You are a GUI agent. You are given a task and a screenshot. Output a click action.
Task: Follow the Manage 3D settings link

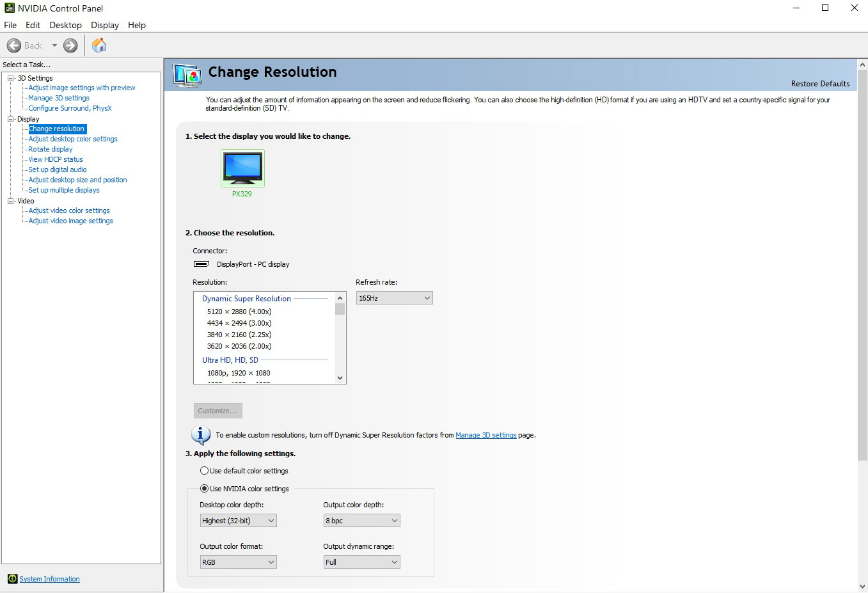(x=486, y=435)
